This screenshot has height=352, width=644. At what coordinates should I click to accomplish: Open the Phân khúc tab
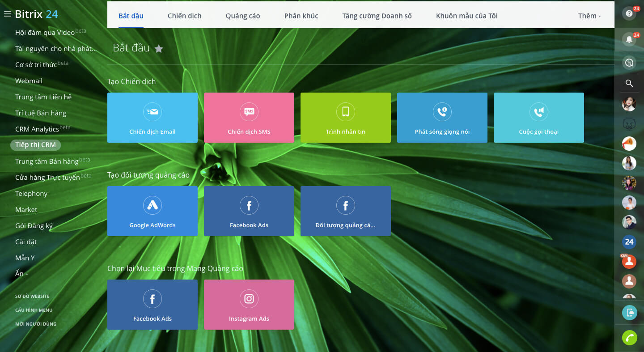click(301, 16)
